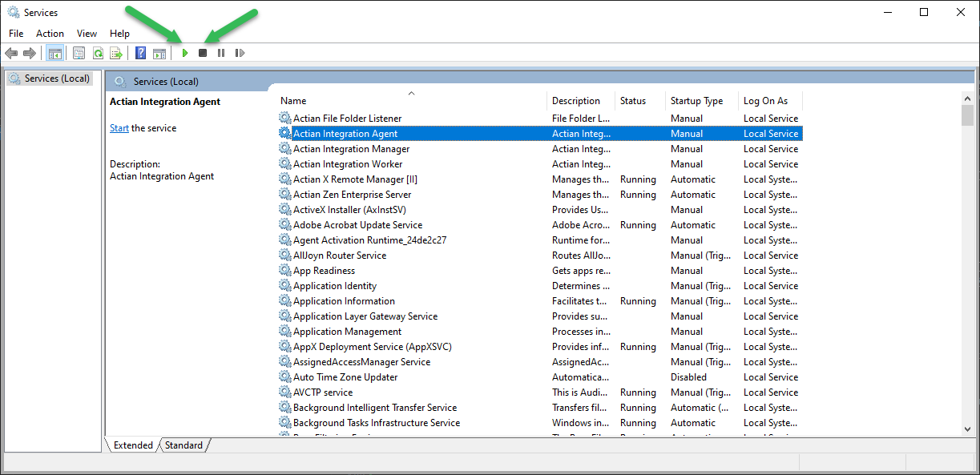Stop the service with the square icon

[x=203, y=53]
